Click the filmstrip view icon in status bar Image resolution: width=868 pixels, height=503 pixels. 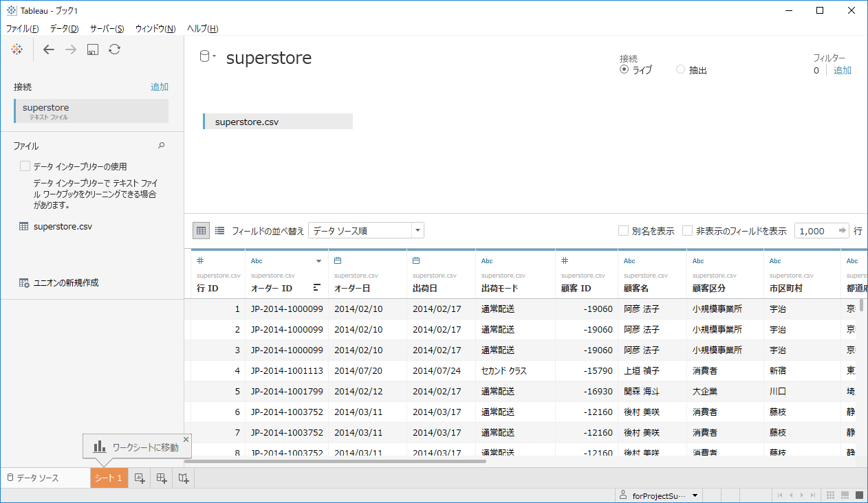point(845,495)
